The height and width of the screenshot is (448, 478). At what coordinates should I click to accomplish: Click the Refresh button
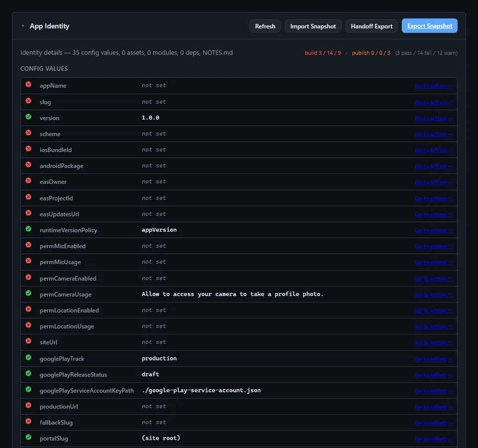point(265,26)
